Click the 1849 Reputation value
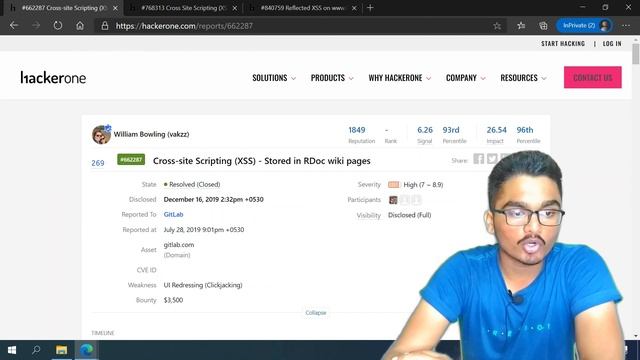 357,130
